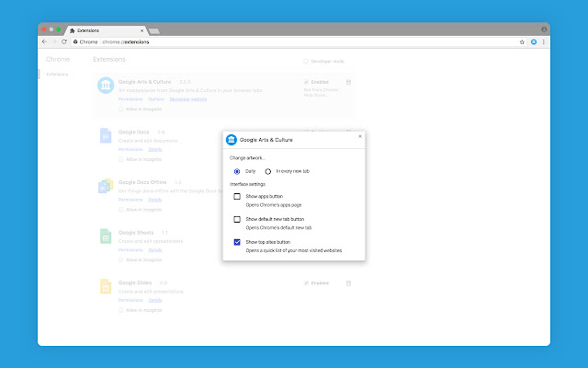Click the browser back arrow
Image resolution: width=588 pixels, height=368 pixels.
45,41
